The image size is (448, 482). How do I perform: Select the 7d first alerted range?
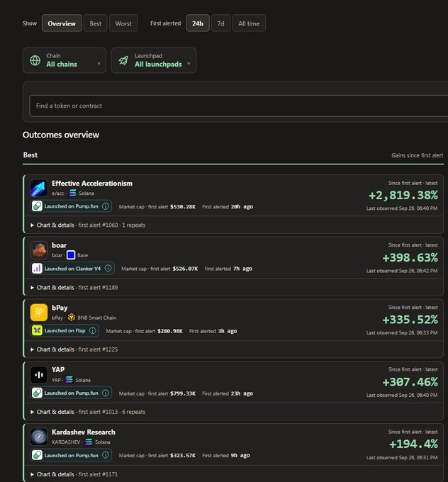[220, 23]
